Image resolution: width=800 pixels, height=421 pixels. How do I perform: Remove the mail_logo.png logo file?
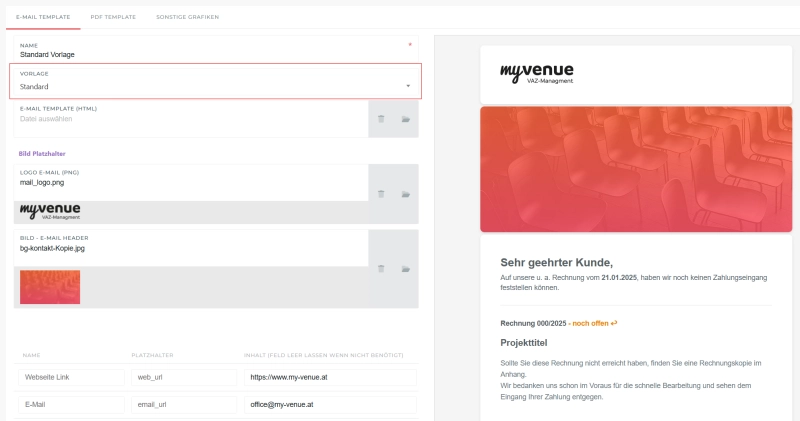coord(381,194)
